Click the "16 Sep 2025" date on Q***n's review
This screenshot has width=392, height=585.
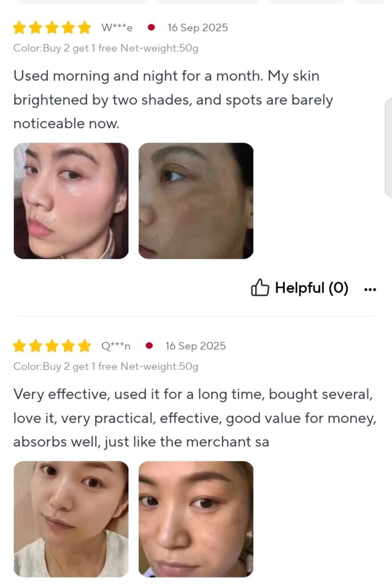196,346
